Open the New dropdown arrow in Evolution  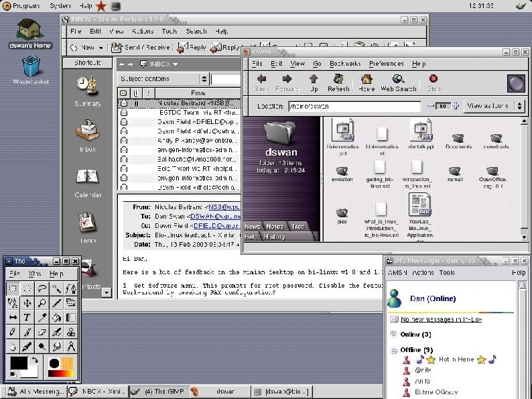coord(101,48)
